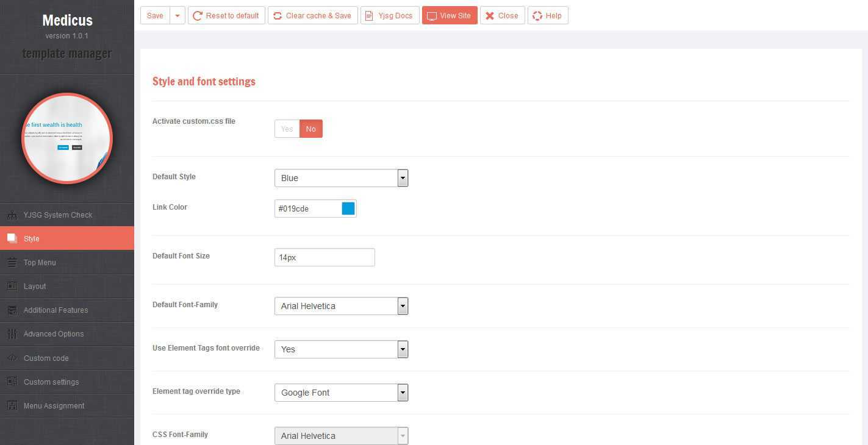Click the View Site button
This screenshot has width=868, height=445.
[x=449, y=16]
